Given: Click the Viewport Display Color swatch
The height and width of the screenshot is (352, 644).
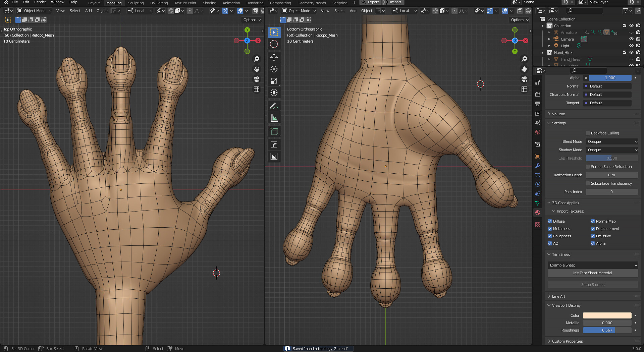Looking at the screenshot, I should [x=607, y=315].
